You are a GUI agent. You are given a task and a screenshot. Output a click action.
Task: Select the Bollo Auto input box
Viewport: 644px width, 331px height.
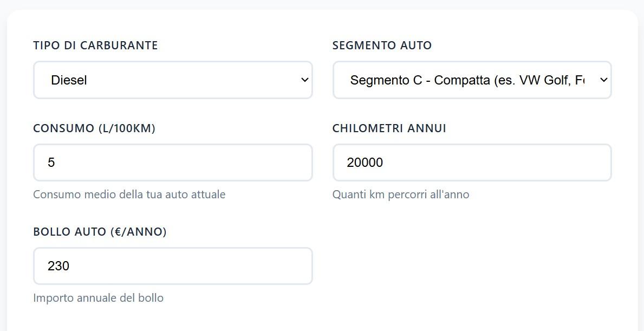tap(173, 266)
